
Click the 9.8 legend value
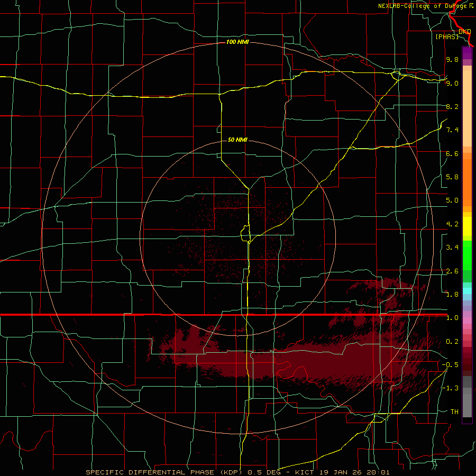coord(452,60)
